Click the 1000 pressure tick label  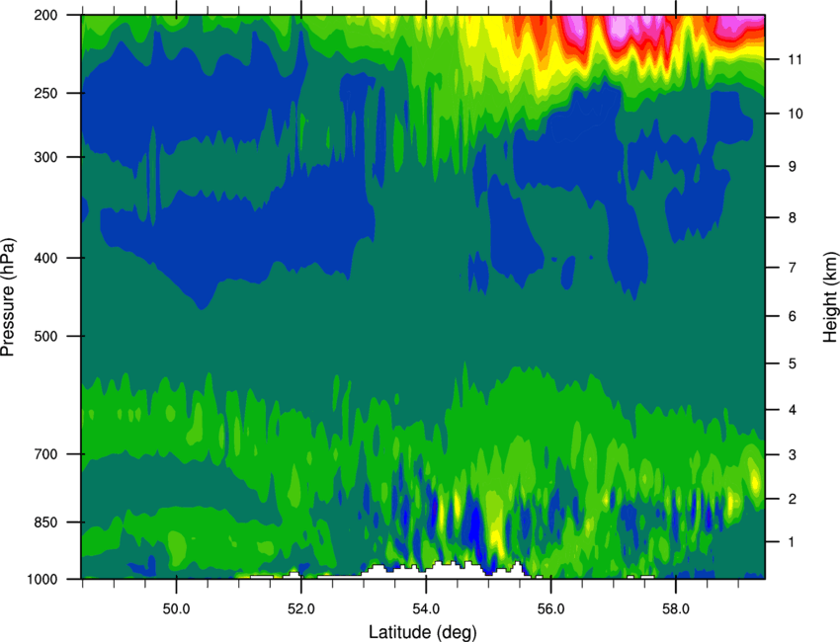[42, 580]
